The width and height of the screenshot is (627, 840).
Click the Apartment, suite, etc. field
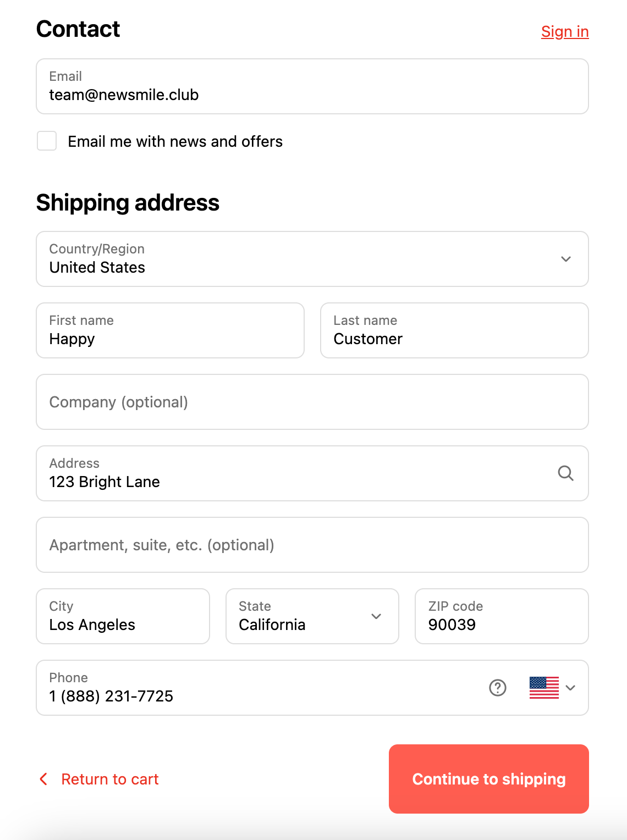pyautogui.click(x=312, y=545)
